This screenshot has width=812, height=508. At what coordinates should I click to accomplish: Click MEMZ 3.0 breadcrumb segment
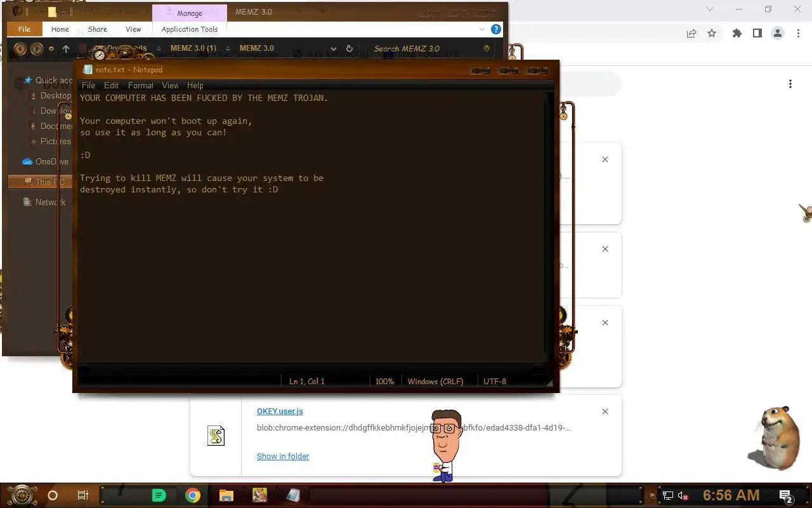click(256, 48)
